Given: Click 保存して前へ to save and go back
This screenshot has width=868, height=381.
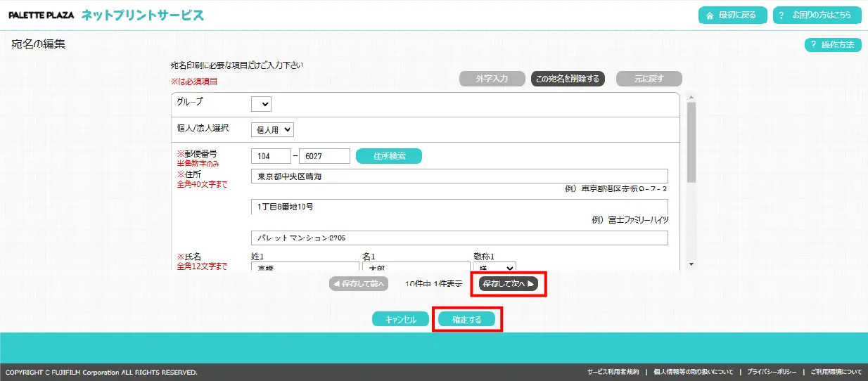Looking at the screenshot, I should (359, 284).
